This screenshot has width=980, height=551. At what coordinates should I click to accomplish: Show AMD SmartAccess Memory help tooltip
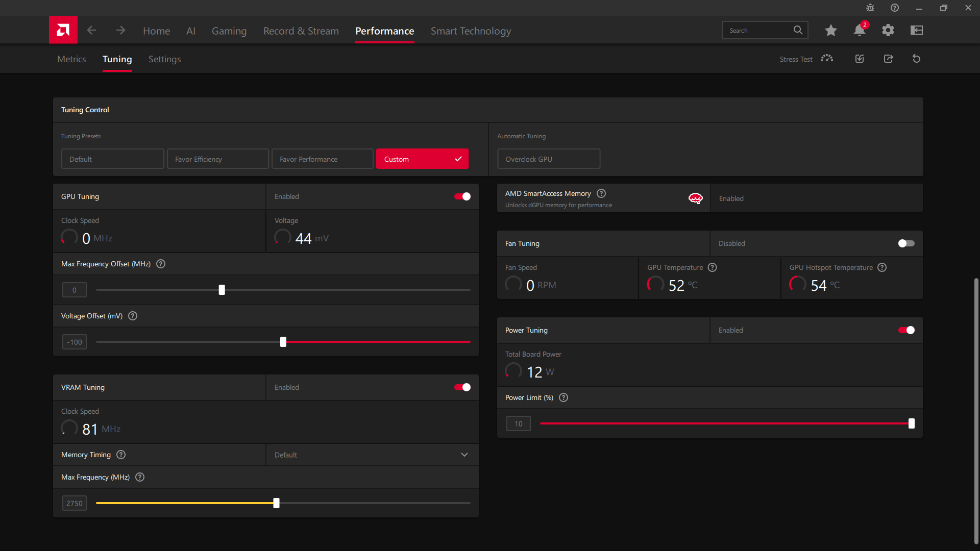(x=601, y=193)
